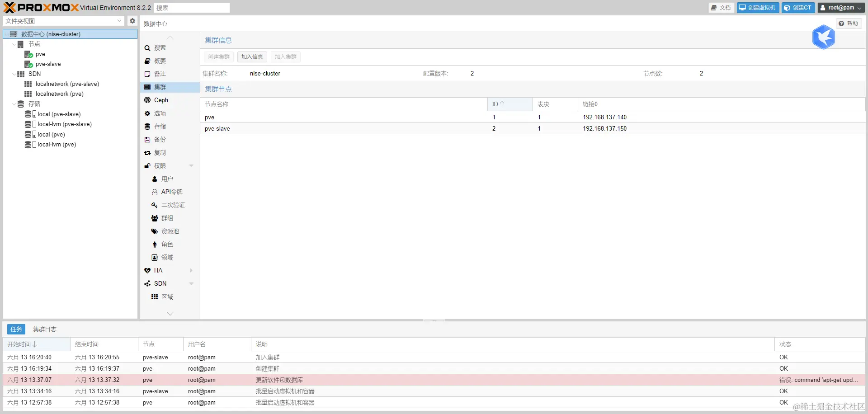
Task: Sort by the ID column header
Action: 510,104
